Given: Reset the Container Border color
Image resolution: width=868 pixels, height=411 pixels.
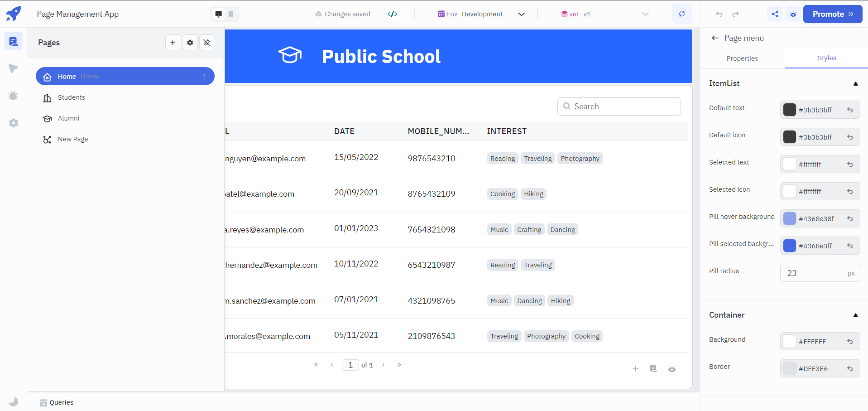Looking at the screenshot, I should point(850,368).
